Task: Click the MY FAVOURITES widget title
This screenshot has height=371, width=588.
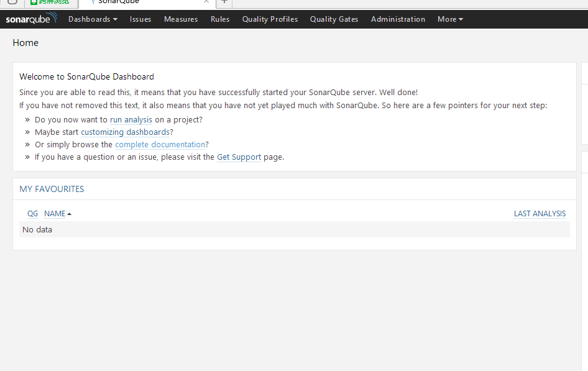Action: pyautogui.click(x=52, y=189)
